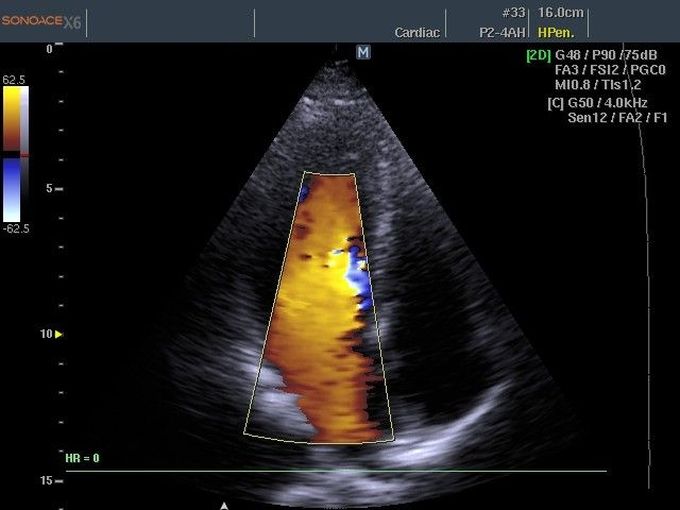
Task: Click the blue M orientation marker
Action: (363, 51)
